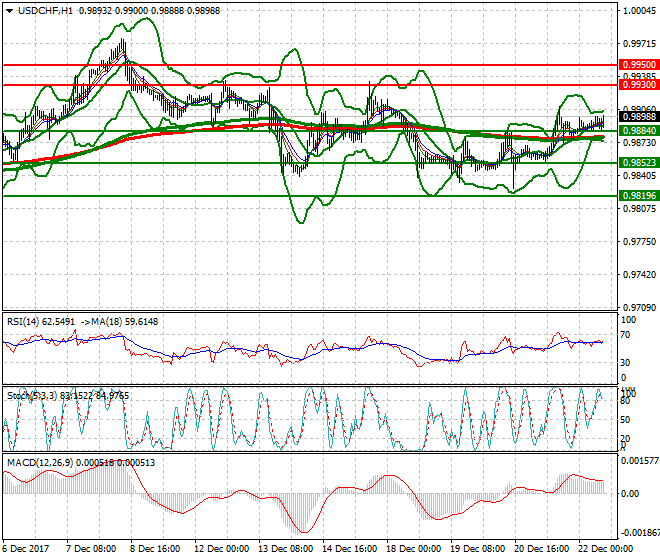Click the 6 Dec 2017 date label
Screen dimensions: 660x560
pos(25,549)
